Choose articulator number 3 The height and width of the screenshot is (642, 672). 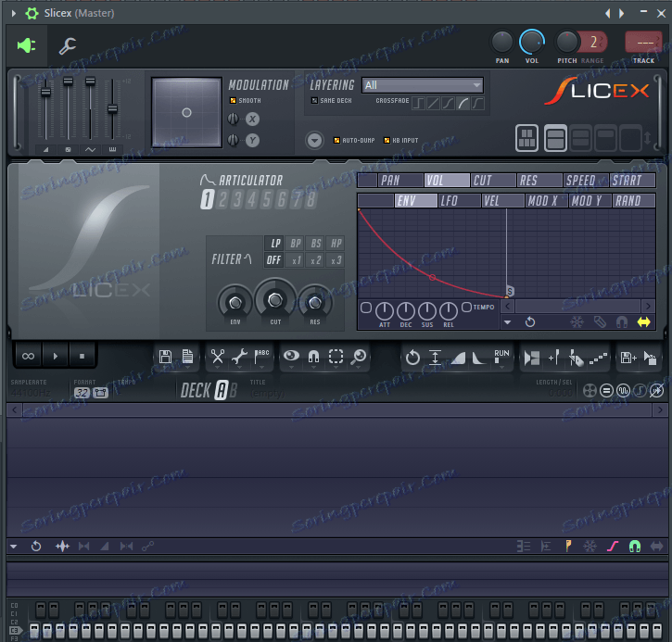point(236,200)
